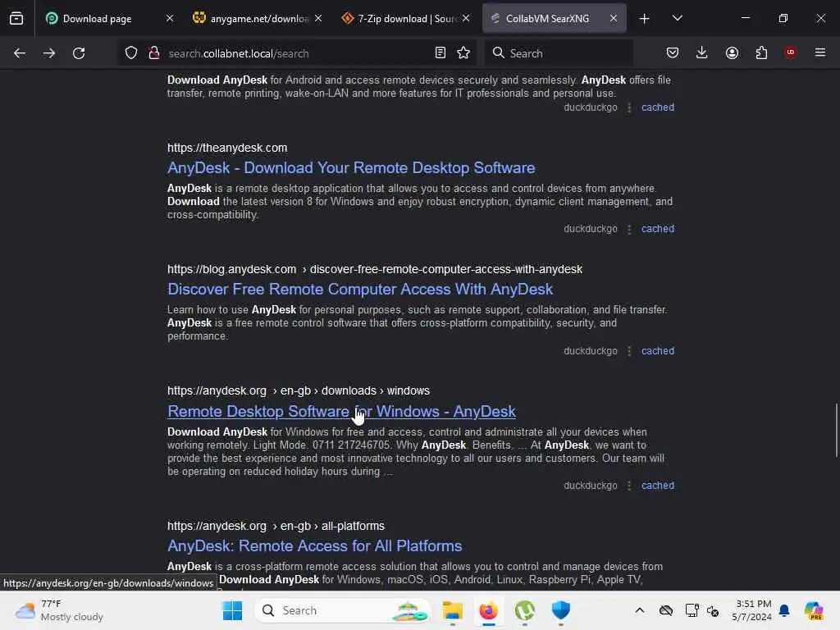
Task: Open options dots beside theanydesk.com duckduckgo
Action: 629,230
